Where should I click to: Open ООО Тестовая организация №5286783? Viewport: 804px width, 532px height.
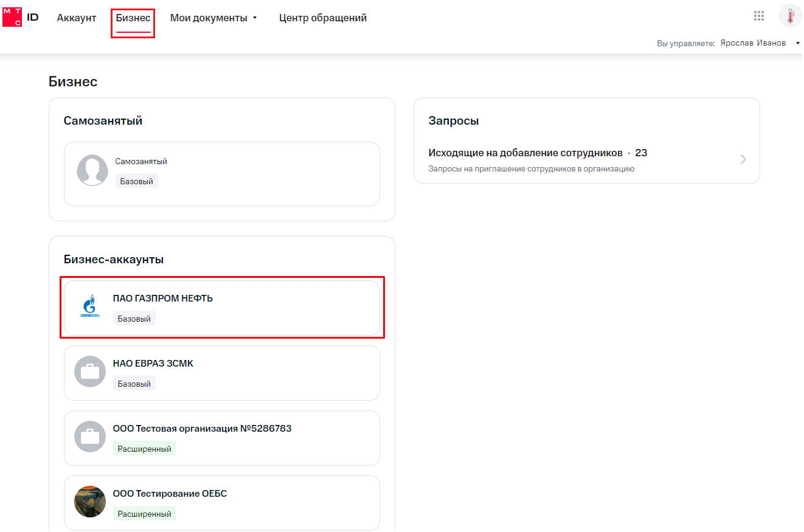[x=222, y=438]
